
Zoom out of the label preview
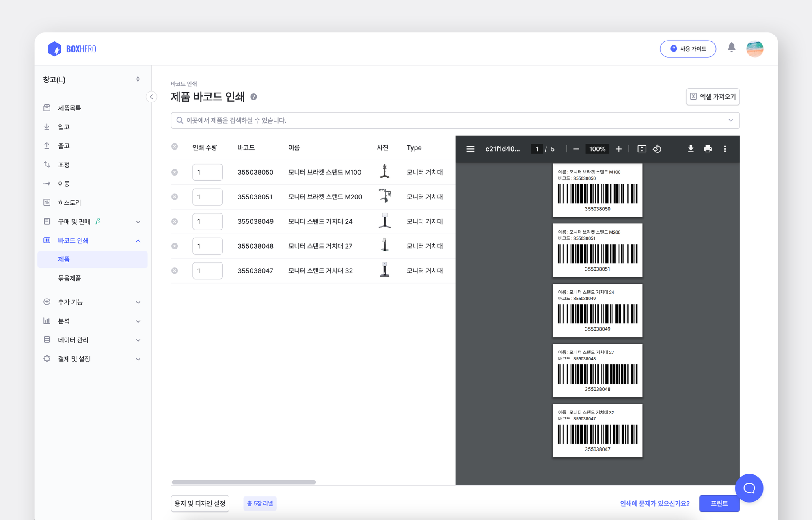point(576,149)
